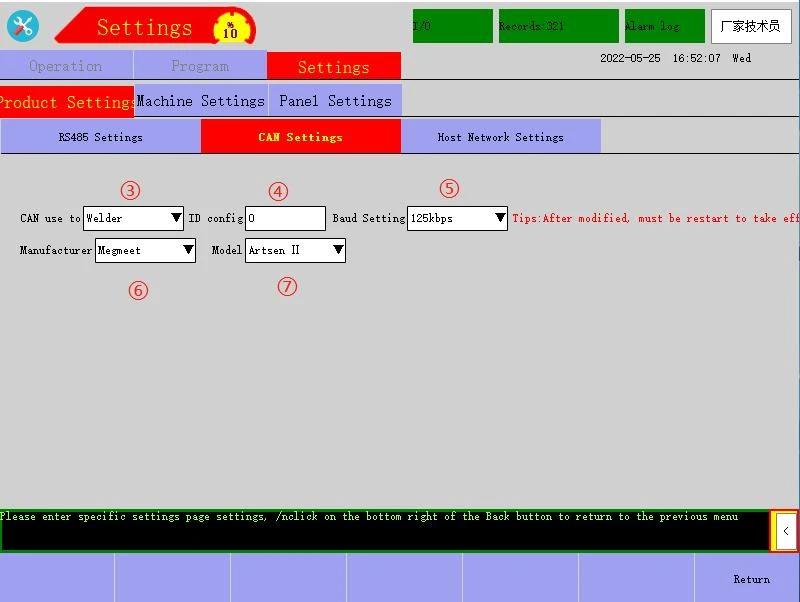Open the I/O status panel
The height and width of the screenshot is (602, 800).
pyautogui.click(x=453, y=26)
